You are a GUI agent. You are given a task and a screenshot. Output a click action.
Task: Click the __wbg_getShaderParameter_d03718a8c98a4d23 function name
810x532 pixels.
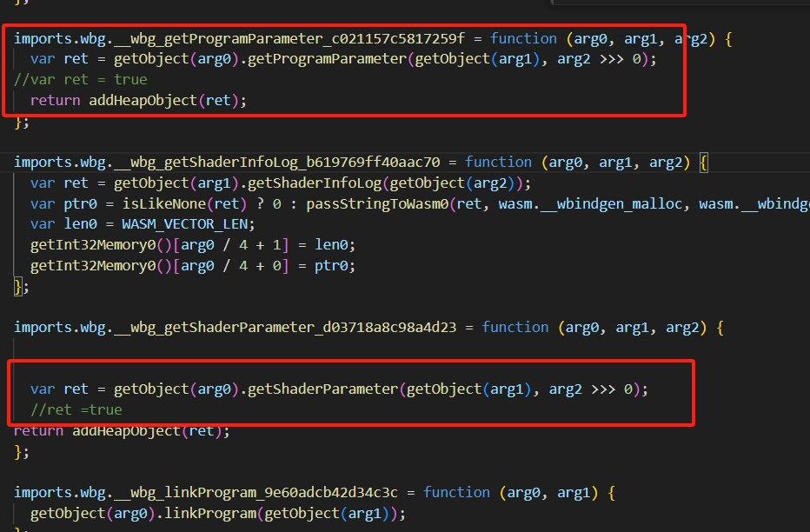tap(285, 328)
